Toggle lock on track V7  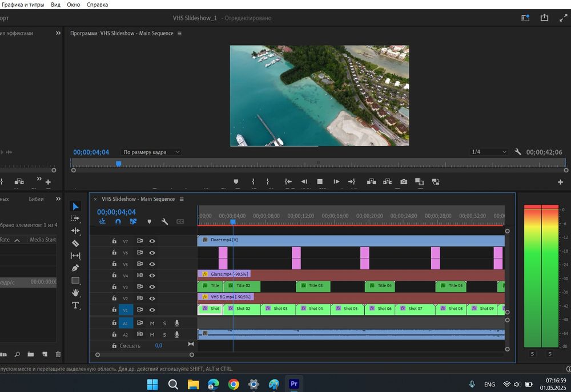[x=114, y=241]
